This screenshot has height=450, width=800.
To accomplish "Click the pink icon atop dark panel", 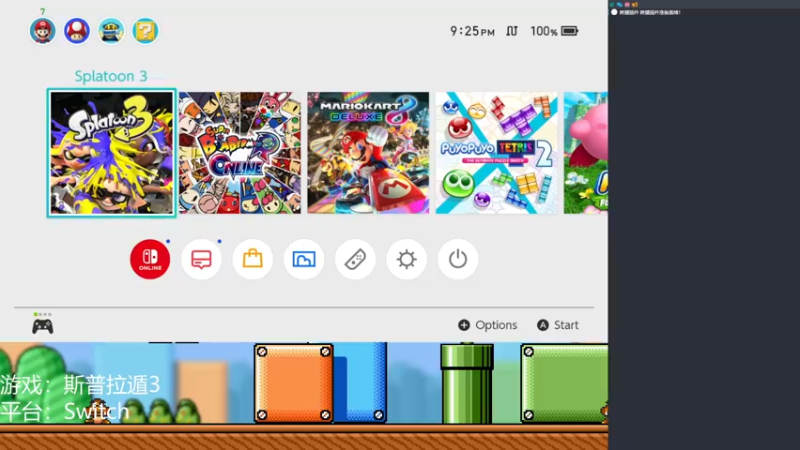I will 627,5.
